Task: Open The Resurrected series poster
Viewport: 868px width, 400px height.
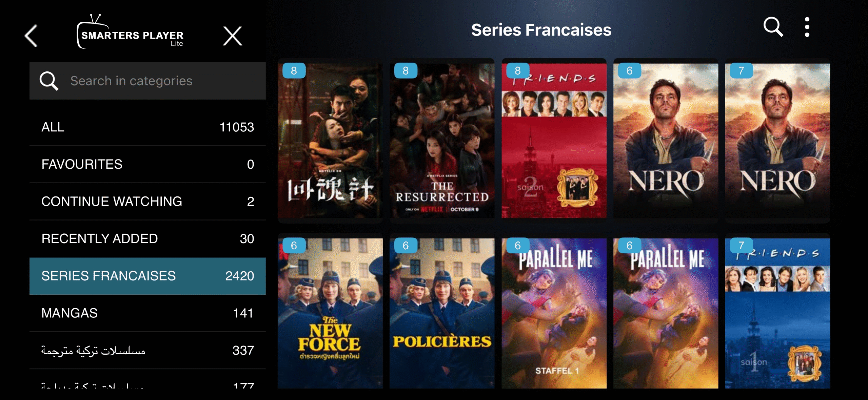Action: click(442, 141)
